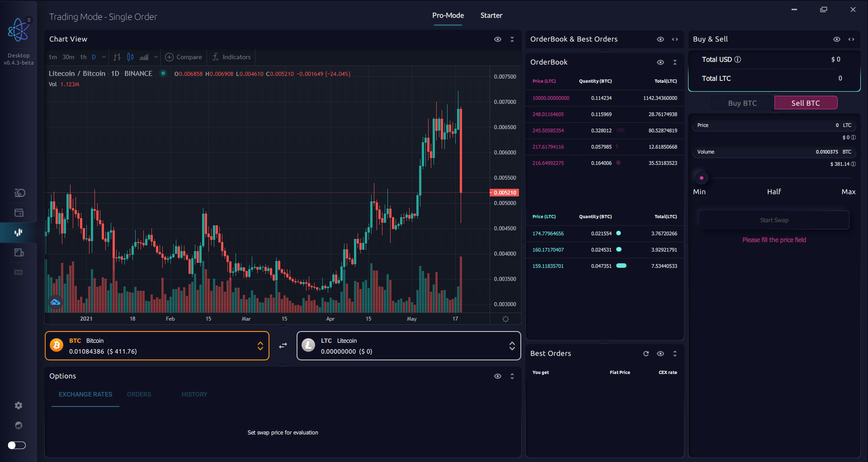Click the Volume input field
This screenshot has height=462, width=868.
click(x=774, y=152)
